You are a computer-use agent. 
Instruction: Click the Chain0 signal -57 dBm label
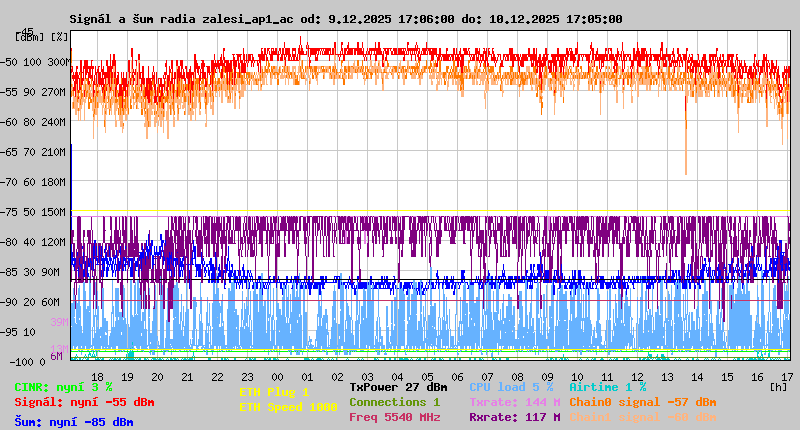tap(642, 402)
